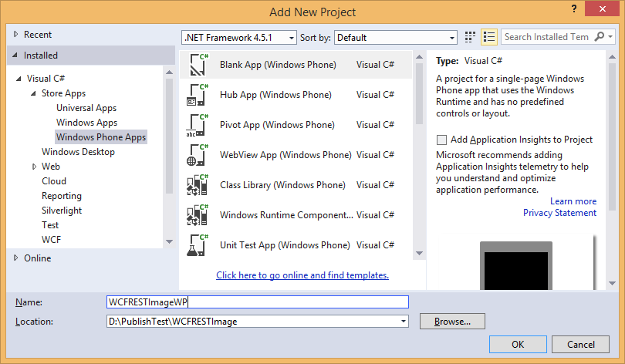Click the search magnifier icon
Screen dimensions: 625x364
(x=599, y=37)
